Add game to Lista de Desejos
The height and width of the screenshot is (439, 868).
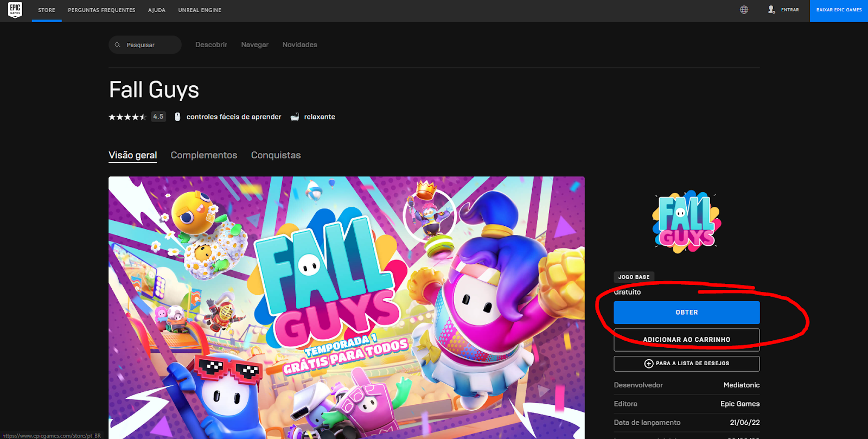point(687,364)
